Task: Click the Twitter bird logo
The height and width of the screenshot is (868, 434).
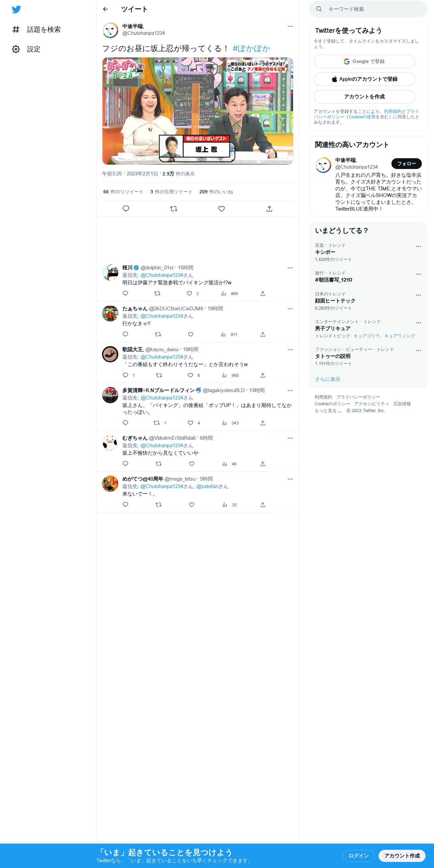Action: coord(16,9)
